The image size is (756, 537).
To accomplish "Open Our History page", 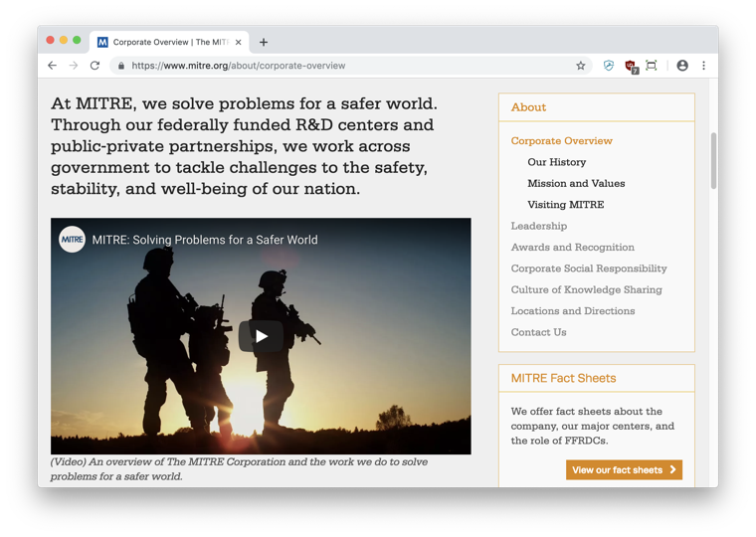I will (x=557, y=162).
